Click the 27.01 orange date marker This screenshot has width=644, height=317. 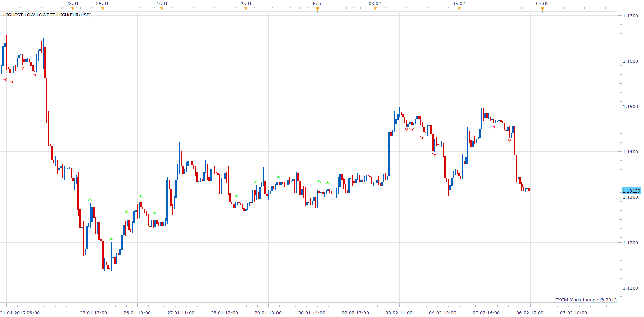(162, 9)
